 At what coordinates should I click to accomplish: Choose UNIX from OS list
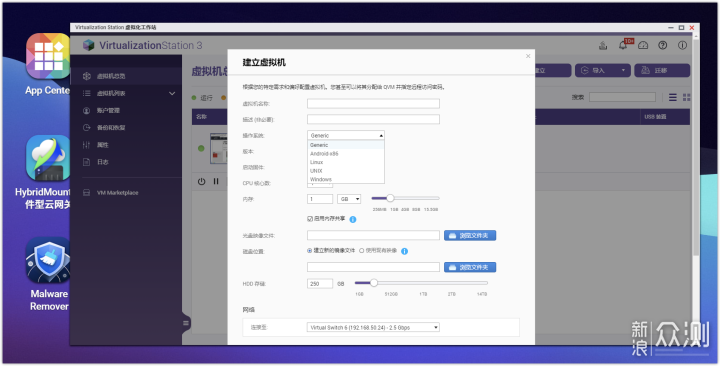(x=346, y=171)
